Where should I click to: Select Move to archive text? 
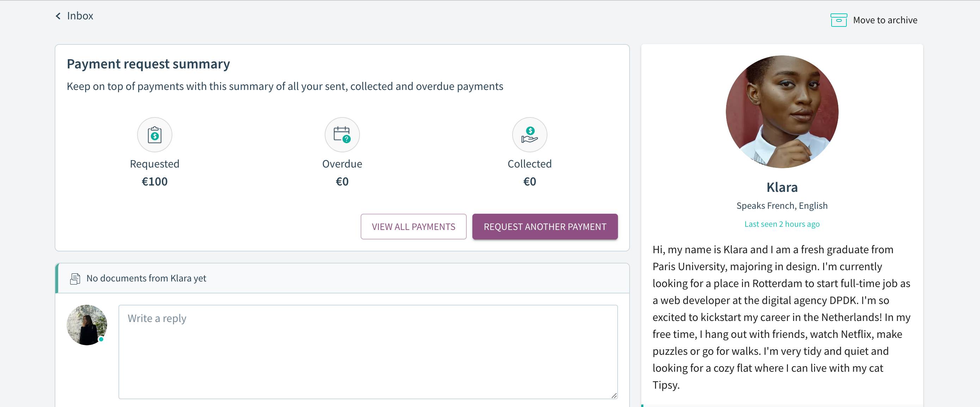point(885,20)
